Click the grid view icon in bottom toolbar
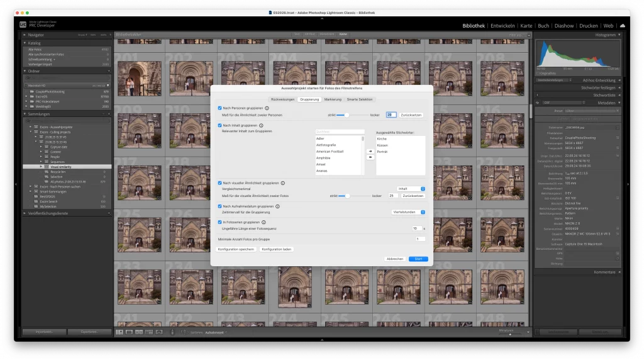Screen dimensions: 644x360 (x=119, y=332)
